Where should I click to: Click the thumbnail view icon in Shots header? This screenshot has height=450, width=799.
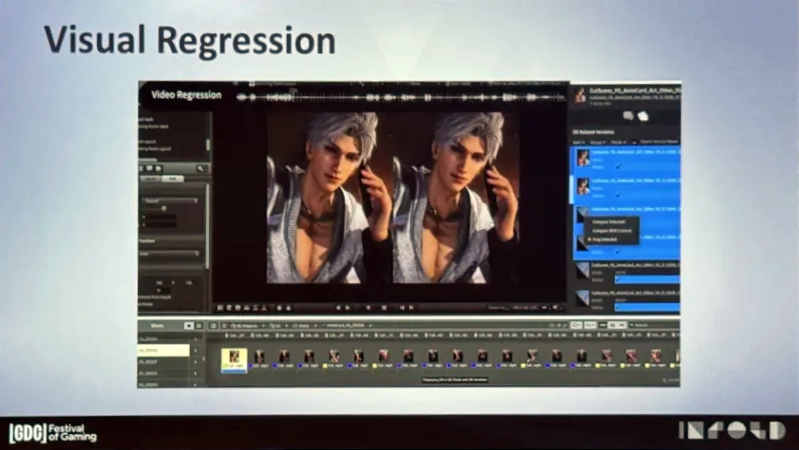[189, 326]
